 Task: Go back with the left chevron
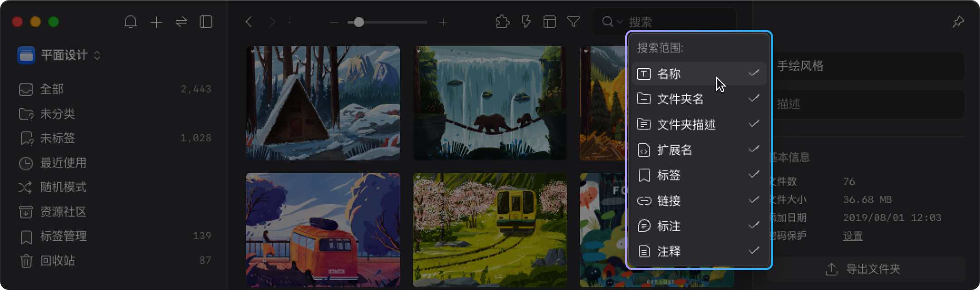[249, 22]
